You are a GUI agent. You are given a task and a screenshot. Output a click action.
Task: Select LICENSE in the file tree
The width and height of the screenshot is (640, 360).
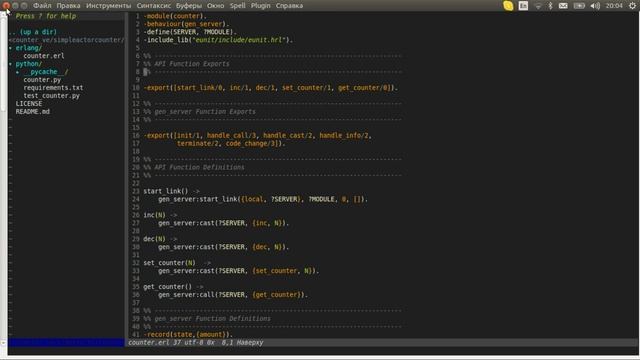[29, 104]
